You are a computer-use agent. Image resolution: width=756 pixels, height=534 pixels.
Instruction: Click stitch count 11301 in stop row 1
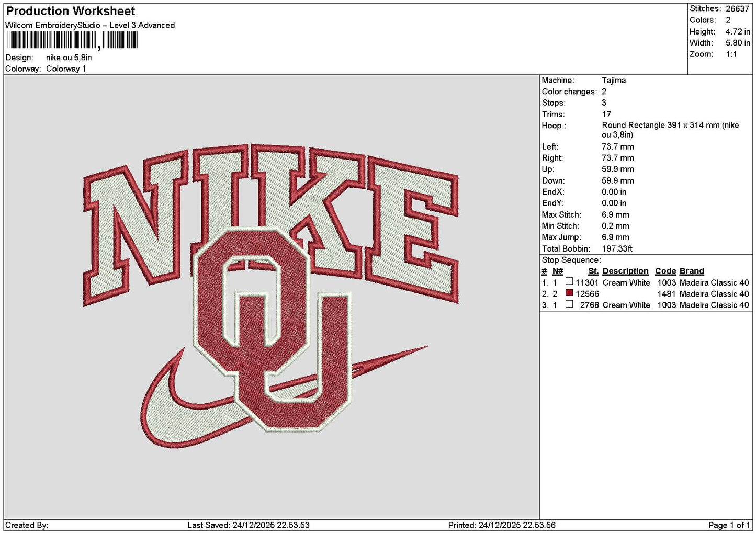tap(587, 282)
